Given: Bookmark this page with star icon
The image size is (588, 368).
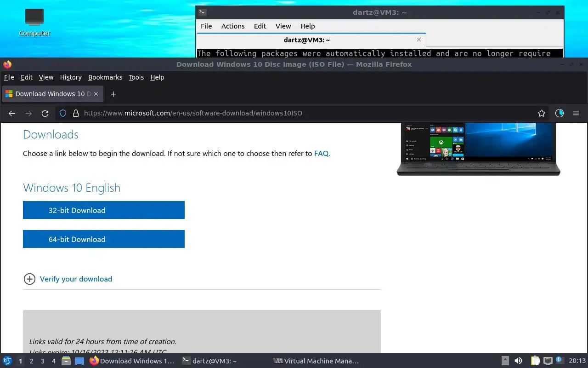Looking at the screenshot, I should point(542,113).
